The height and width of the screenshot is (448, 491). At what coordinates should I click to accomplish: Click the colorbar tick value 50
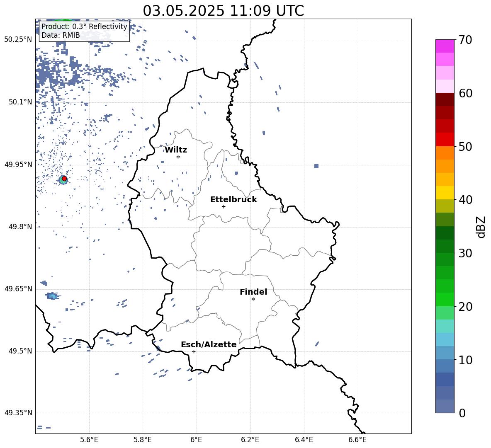465,146
